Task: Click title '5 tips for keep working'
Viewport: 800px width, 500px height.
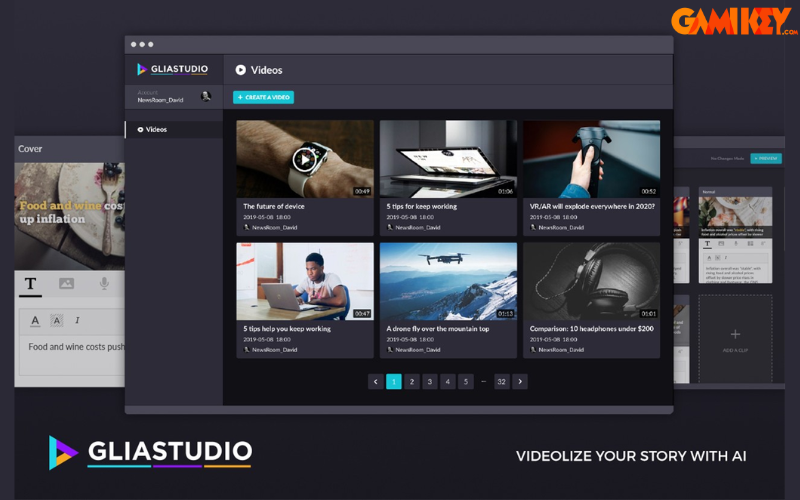Action: 421,206
